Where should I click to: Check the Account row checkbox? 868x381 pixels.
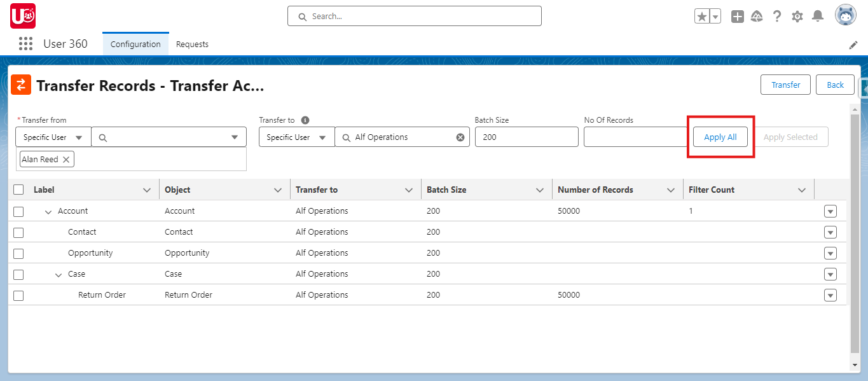pos(18,211)
